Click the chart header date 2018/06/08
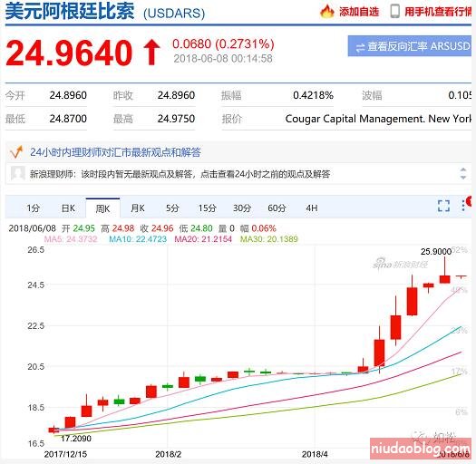The height and width of the screenshot is (464, 476). (x=33, y=228)
